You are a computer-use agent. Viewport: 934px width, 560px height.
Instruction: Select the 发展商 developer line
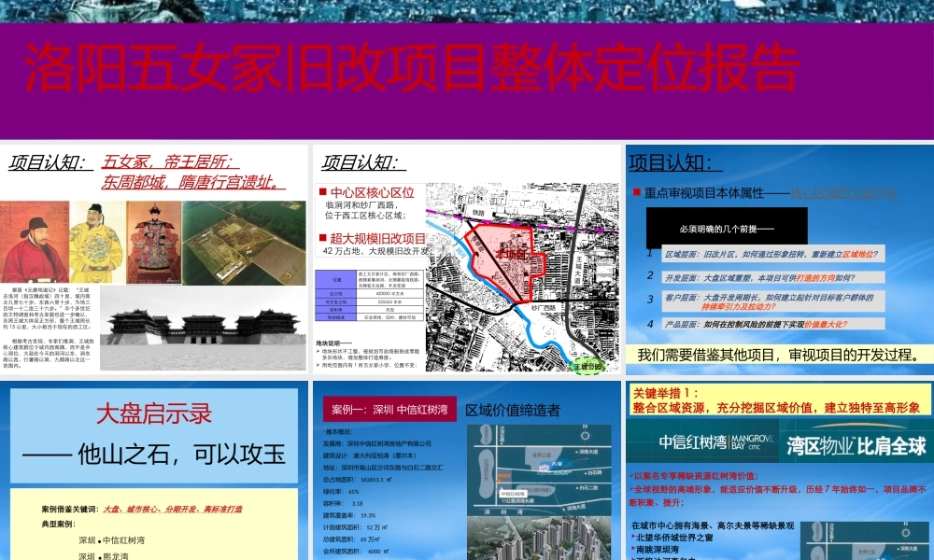377,443
